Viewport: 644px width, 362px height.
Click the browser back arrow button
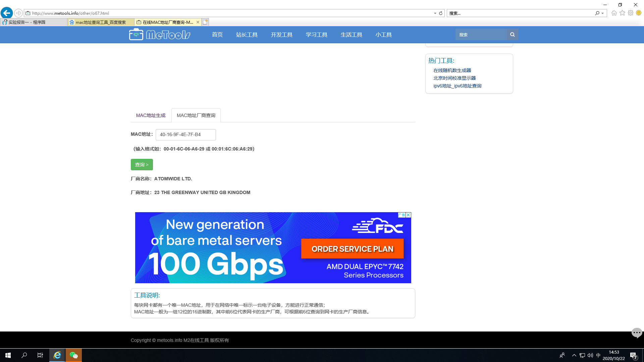(7, 13)
